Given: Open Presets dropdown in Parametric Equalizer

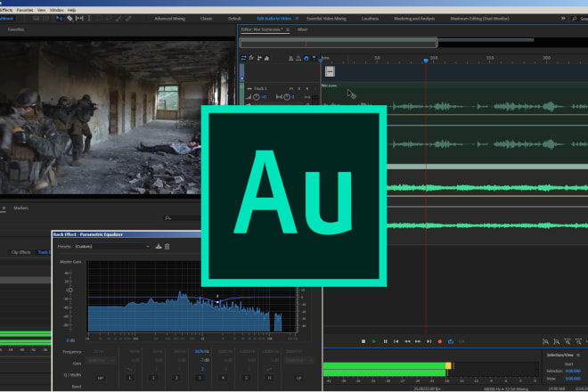Looking at the screenshot, I should 112,247.
